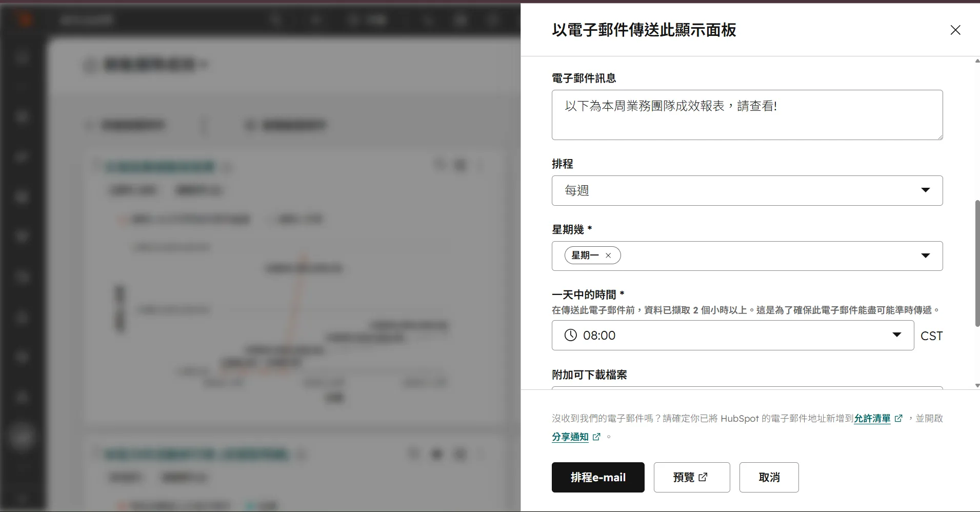The width and height of the screenshot is (980, 512).
Task: Click the scrollbar down arrow
Action: (x=977, y=385)
